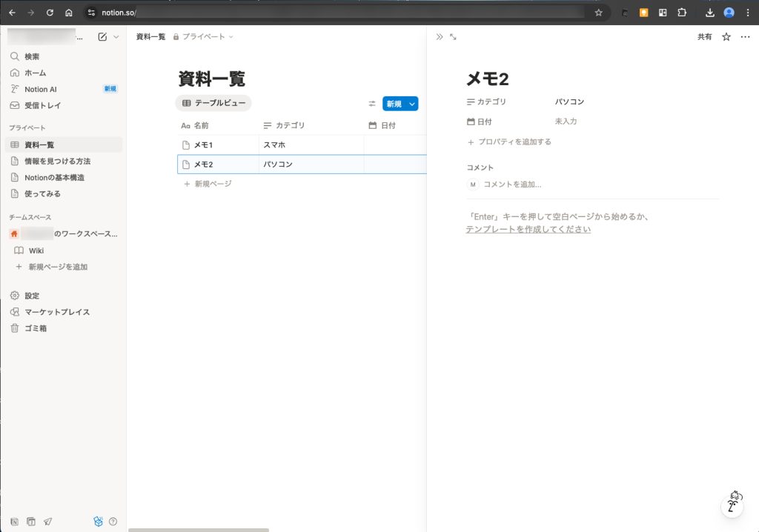Screen dimensions: 759x532
Task: Open the browser extensions puzzle icon
Action: 682,13
